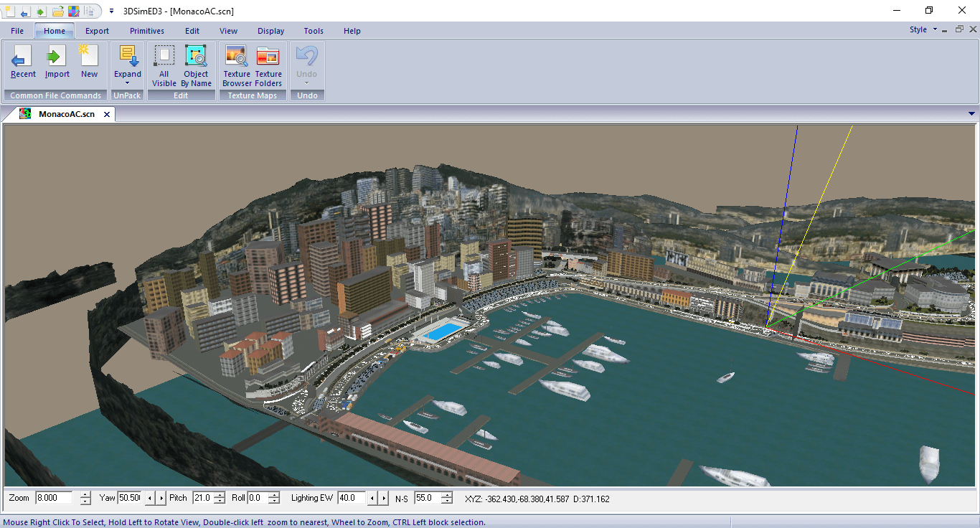Open the document tab list arrow
This screenshot has width=980, height=528.
point(971,113)
